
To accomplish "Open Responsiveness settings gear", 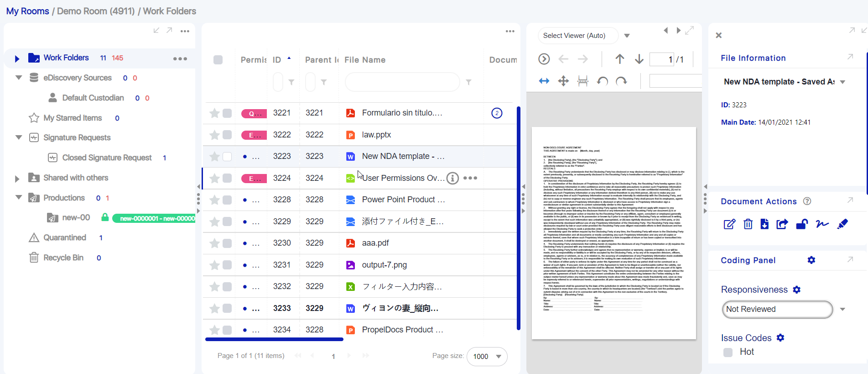I will pyautogui.click(x=797, y=290).
